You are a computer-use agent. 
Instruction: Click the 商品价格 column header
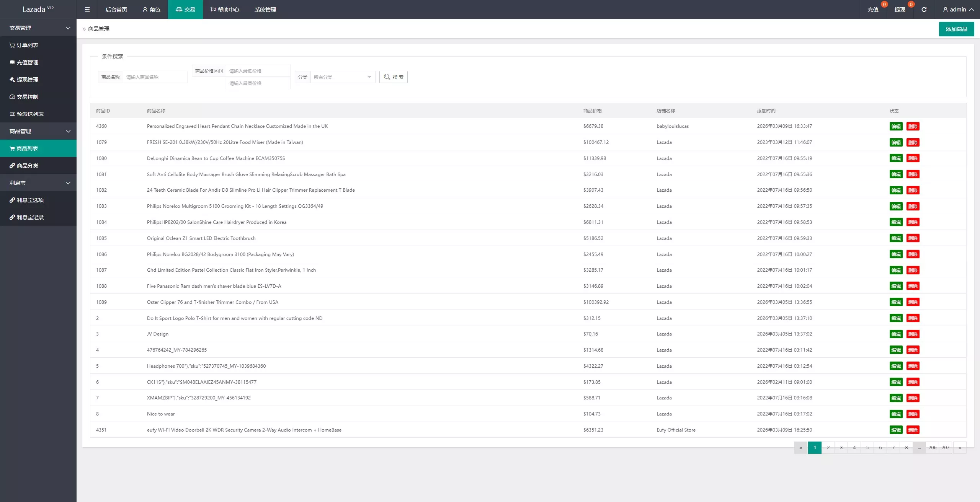point(592,111)
